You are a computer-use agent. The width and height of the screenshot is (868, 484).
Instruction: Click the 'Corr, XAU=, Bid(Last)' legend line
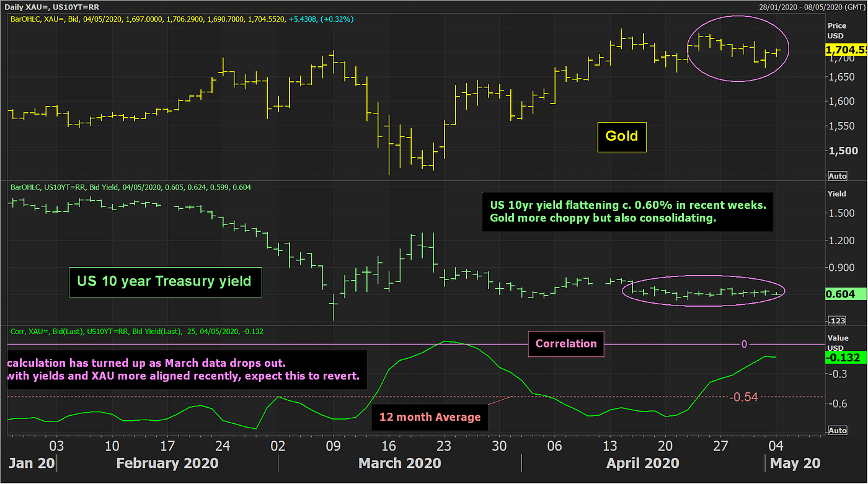(x=137, y=332)
